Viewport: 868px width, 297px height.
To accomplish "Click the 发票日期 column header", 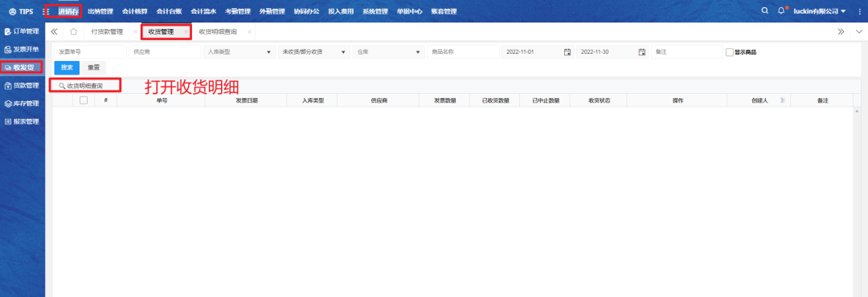I will pos(247,100).
